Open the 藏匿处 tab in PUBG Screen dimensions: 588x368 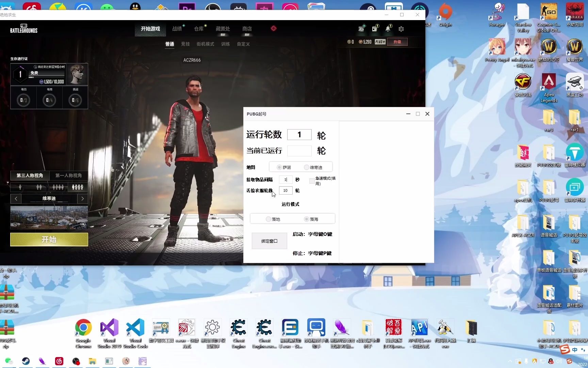pos(223,29)
